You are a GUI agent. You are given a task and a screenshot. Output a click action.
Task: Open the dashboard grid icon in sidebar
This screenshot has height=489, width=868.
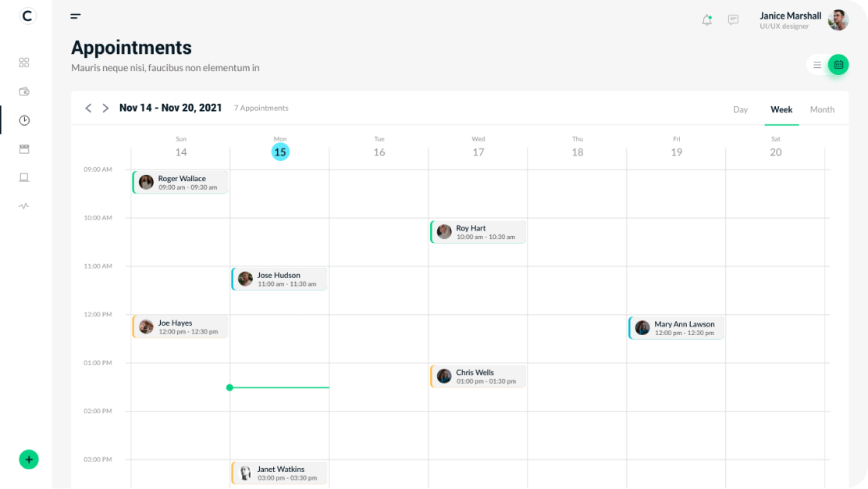24,62
